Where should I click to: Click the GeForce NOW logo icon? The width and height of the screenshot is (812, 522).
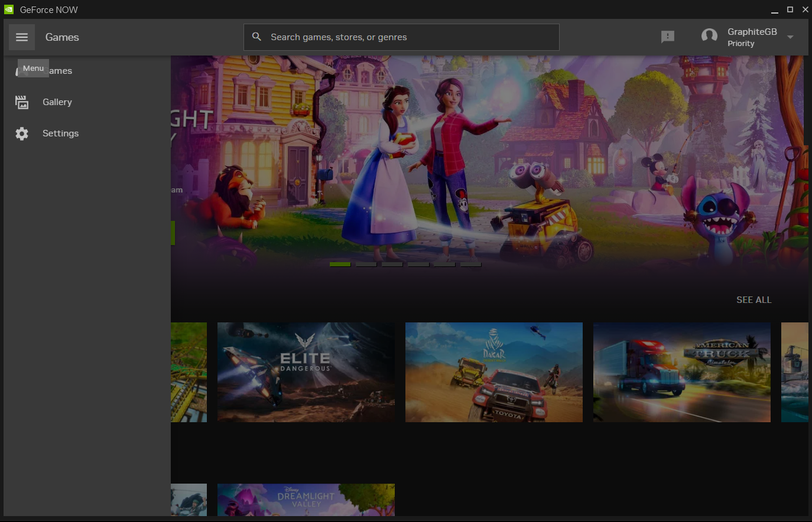click(x=9, y=9)
